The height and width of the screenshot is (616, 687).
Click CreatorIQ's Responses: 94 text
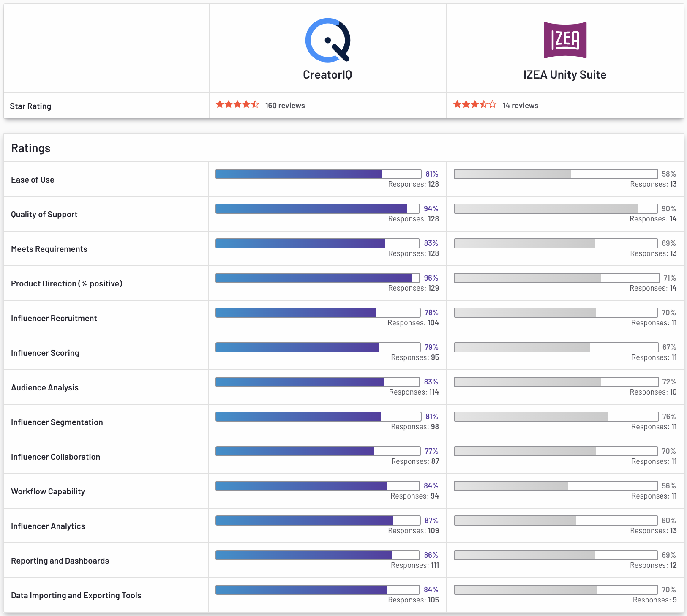415,496
